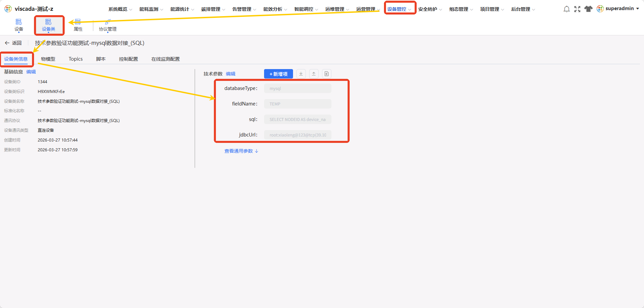Expand the 运维管理 menu
This screenshot has height=308, width=644.
(x=337, y=9)
